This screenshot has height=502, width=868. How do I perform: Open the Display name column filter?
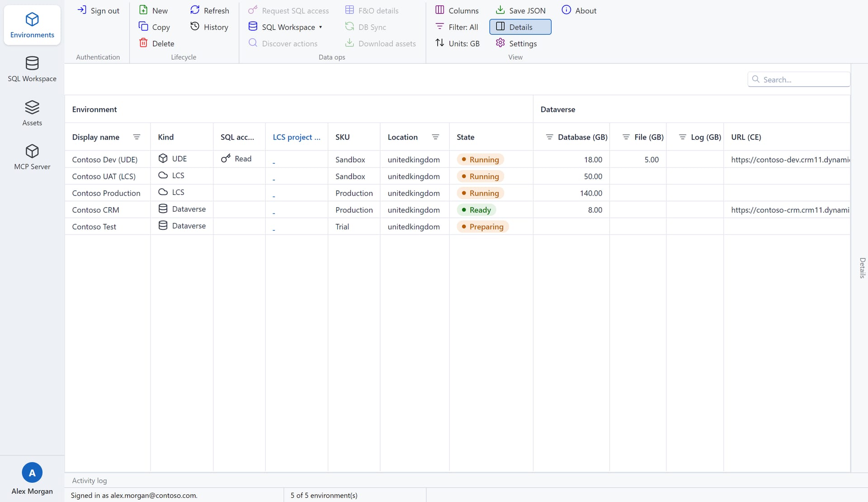click(x=137, y=137)
